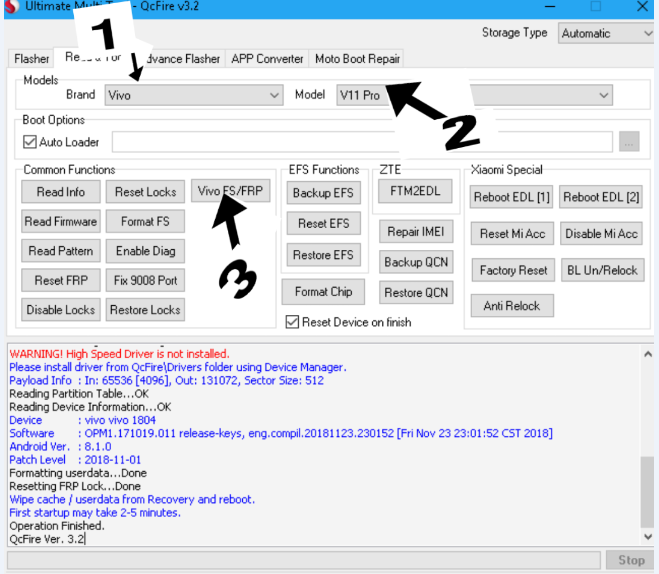
Task: Click the Read Pattern button
Action: click(x=61, y=251)
